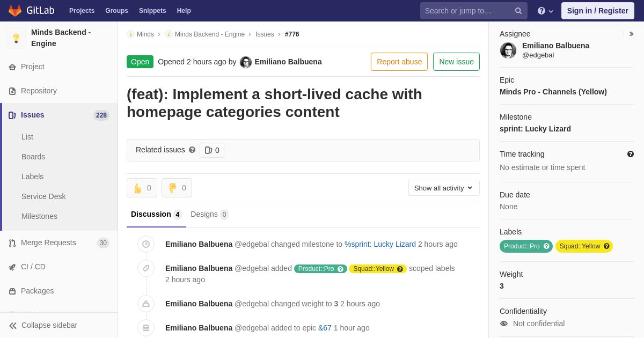Click the Issues sidebar icon
The height and width of the screenshot is (338, 644).
pos(12,115)
